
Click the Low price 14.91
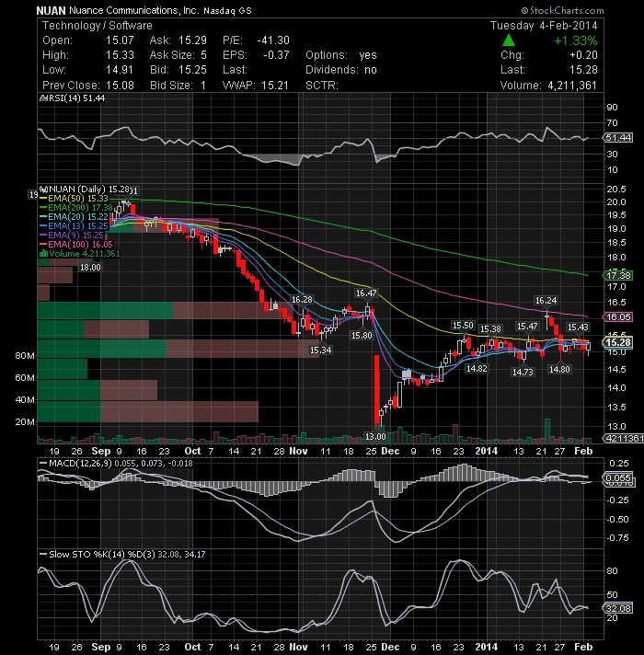pos(120,69)
